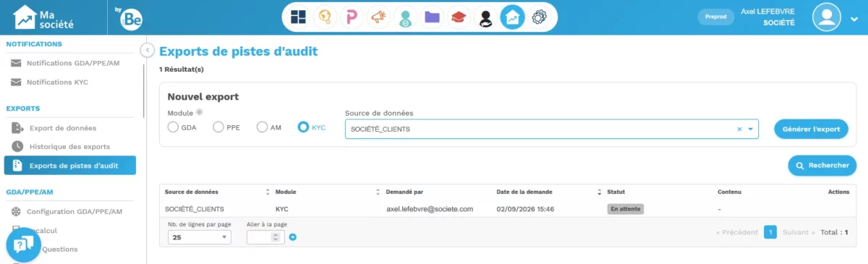868x264 pixels.
Task: Click the Actions column header
Action: [838, 192]
